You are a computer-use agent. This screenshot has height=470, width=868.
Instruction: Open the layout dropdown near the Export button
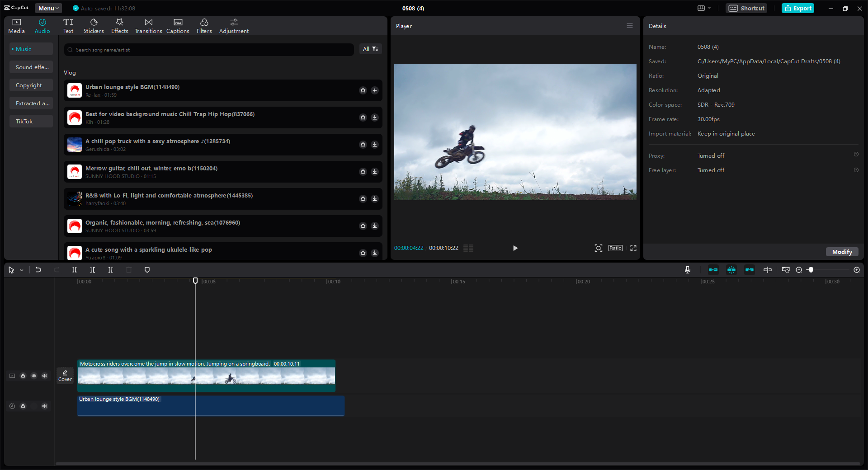pyautogui.click(x=703, y=8)
